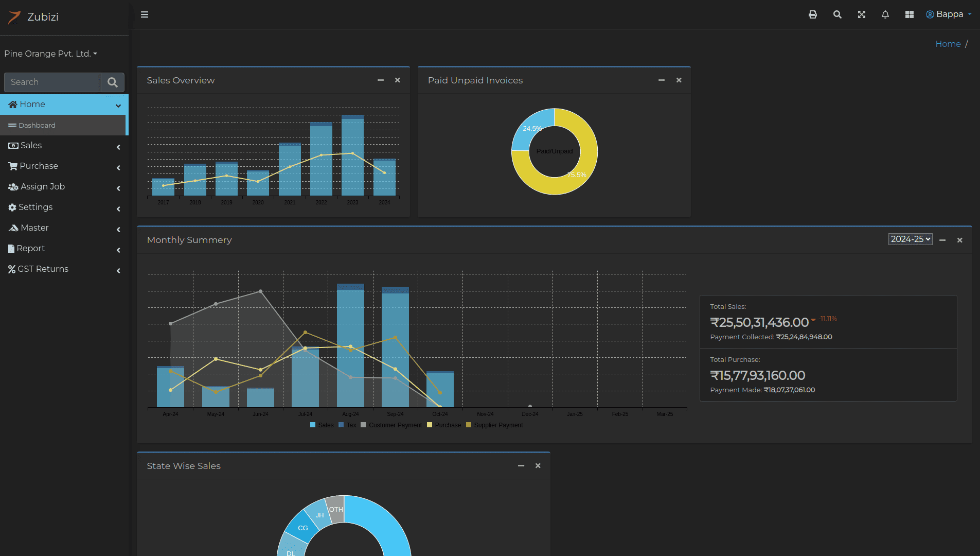Open the Pine Orange Pvt. Ltd. company dropdown
This screenshot has width=980, height=556.
[50, 54]
